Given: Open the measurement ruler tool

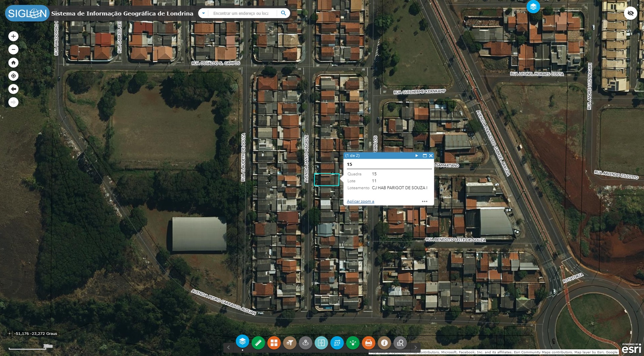Looking at the screenshot, I should (258, 343).
